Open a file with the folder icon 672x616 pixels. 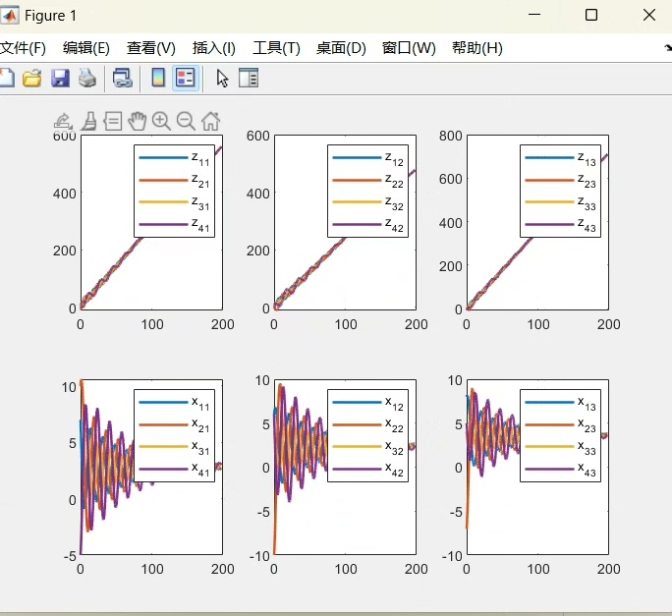click(x=32, y=78)
